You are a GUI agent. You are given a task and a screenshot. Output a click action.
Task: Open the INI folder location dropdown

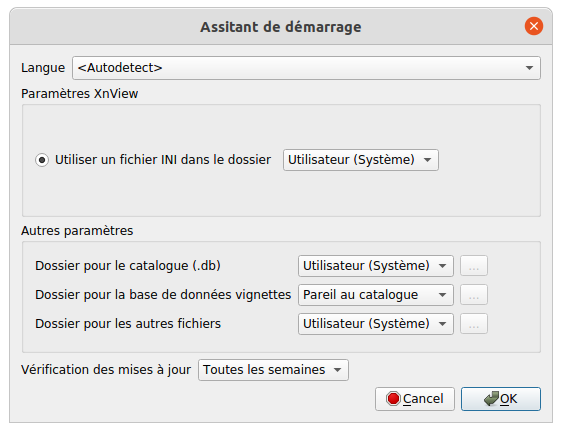pos(361,160)
